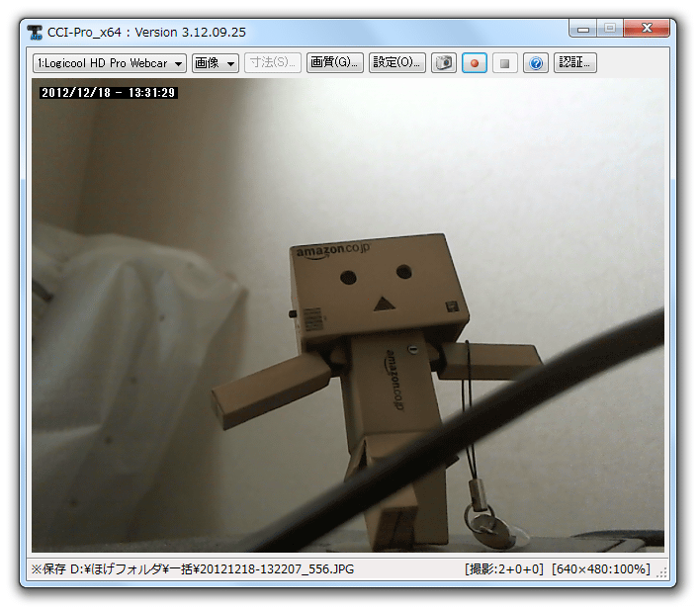Click the 認証... authentication button

pos(575,62)
